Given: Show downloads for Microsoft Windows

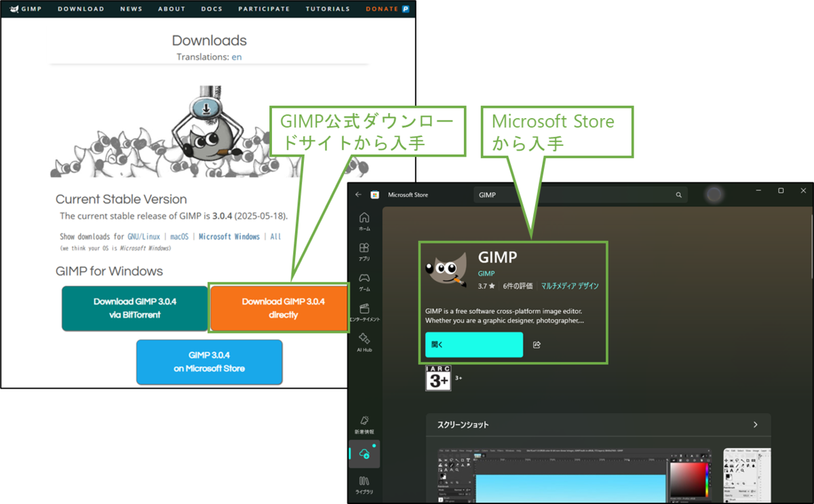Looking at the screenshot, I should (229, 237).
